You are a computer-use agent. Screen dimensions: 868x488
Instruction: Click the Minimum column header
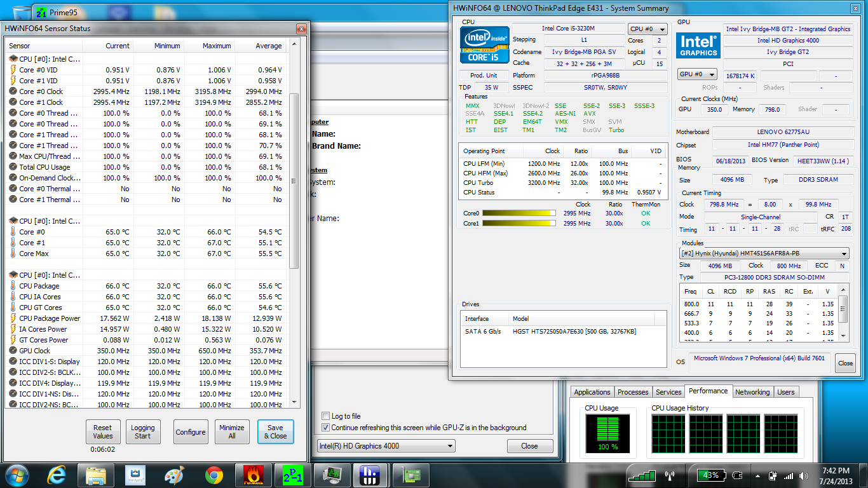[x=158, y=46]
